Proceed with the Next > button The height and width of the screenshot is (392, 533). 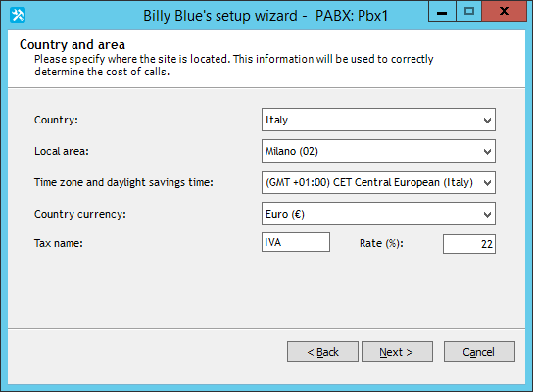tap(397, 352)
